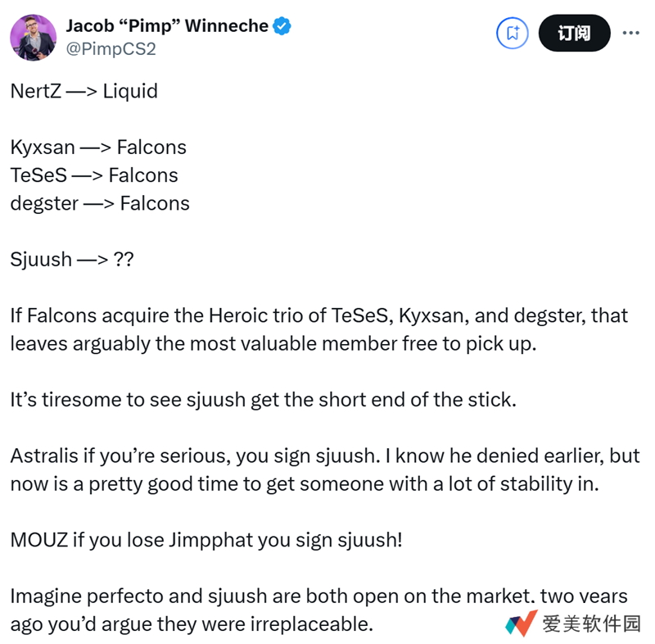Click the 爱美软件园 watermark text
This screenshot has height=644, width=655.
pos(591,624)
